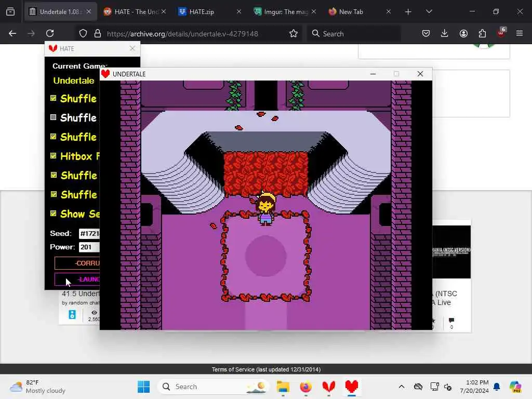Click the LAUNCH button in HATE
532x399 pixels.
click(x=77, y=279)
